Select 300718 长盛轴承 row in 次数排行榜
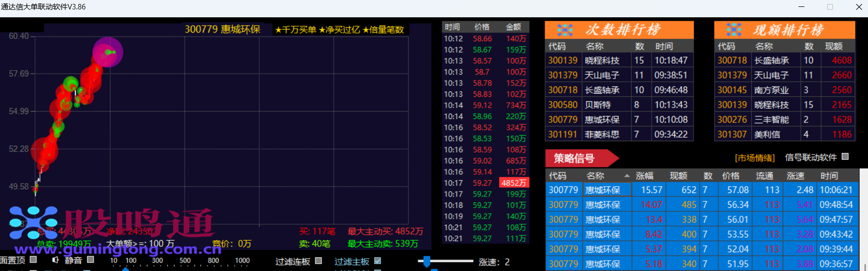The image size is (868, 271). point(619,90)
